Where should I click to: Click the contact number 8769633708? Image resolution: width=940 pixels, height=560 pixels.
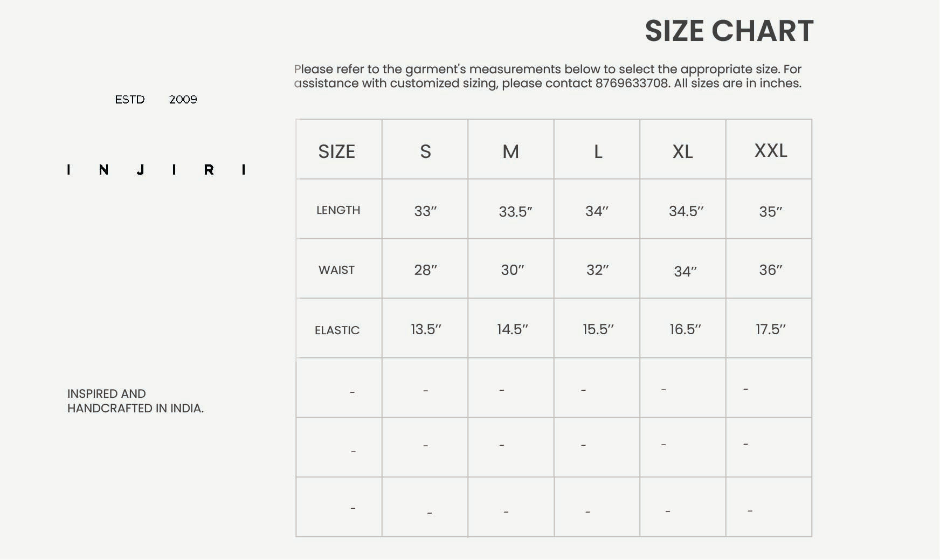point(632,84)
